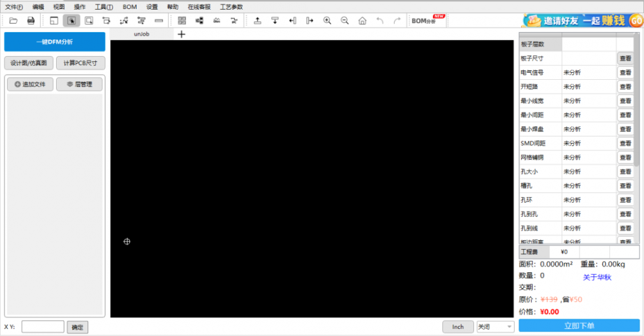View the 最小焊盘 row details
This screenshot has width=644, height=336.
[625, 129]
